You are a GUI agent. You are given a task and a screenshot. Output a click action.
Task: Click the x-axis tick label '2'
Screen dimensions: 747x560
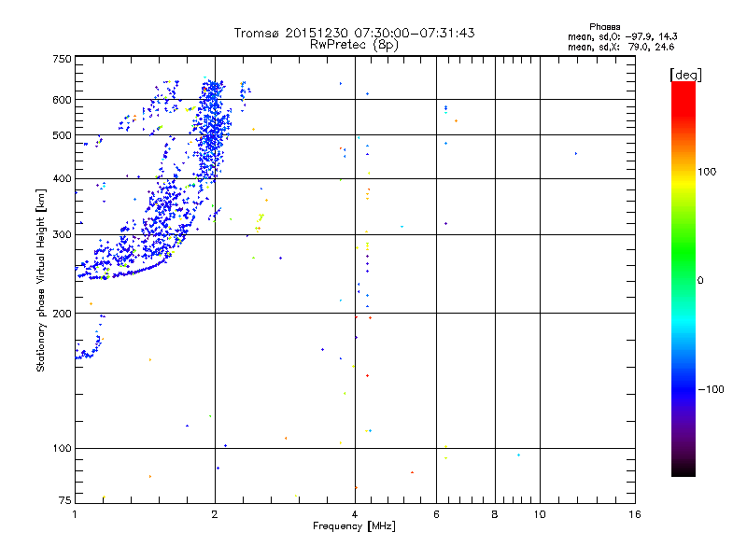pos(215,514)
